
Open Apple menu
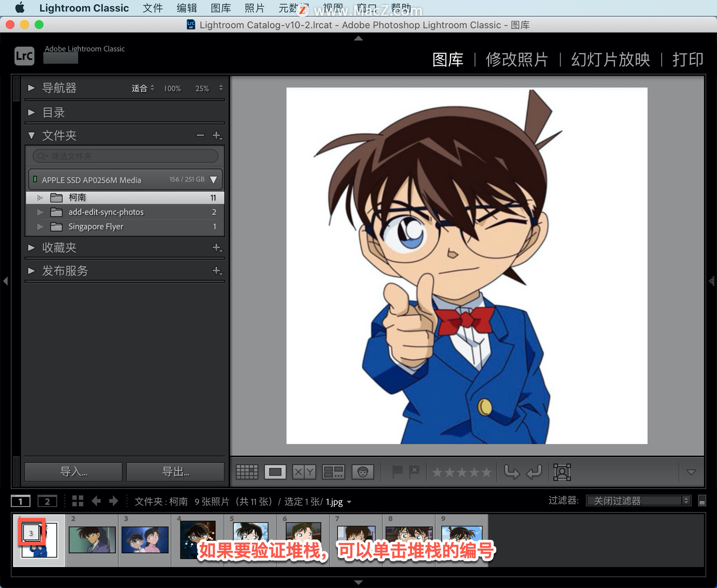(19, 8)
